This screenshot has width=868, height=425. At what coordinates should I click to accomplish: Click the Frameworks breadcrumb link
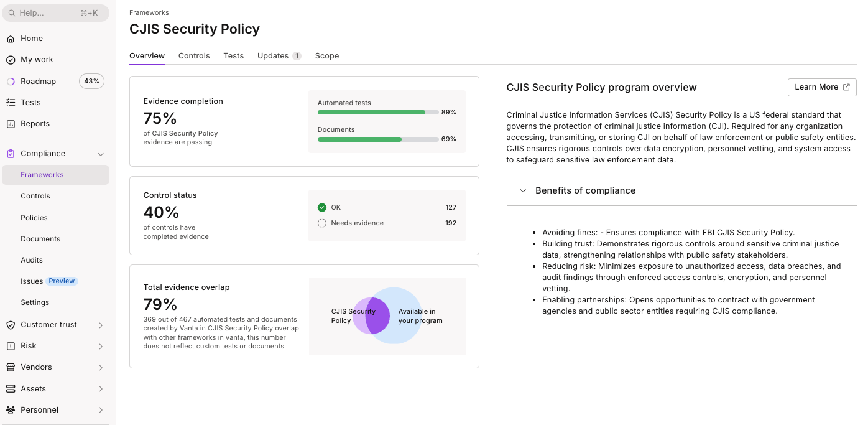pyautogui.click(x=149, y=12)
